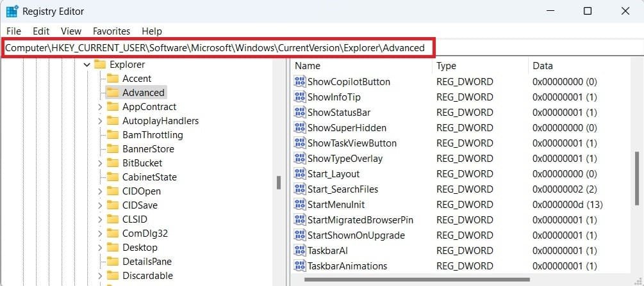Click the BamThrottling folder icon
The height and width of the screenshot is (286, 644).
click(x=113, y=134)
